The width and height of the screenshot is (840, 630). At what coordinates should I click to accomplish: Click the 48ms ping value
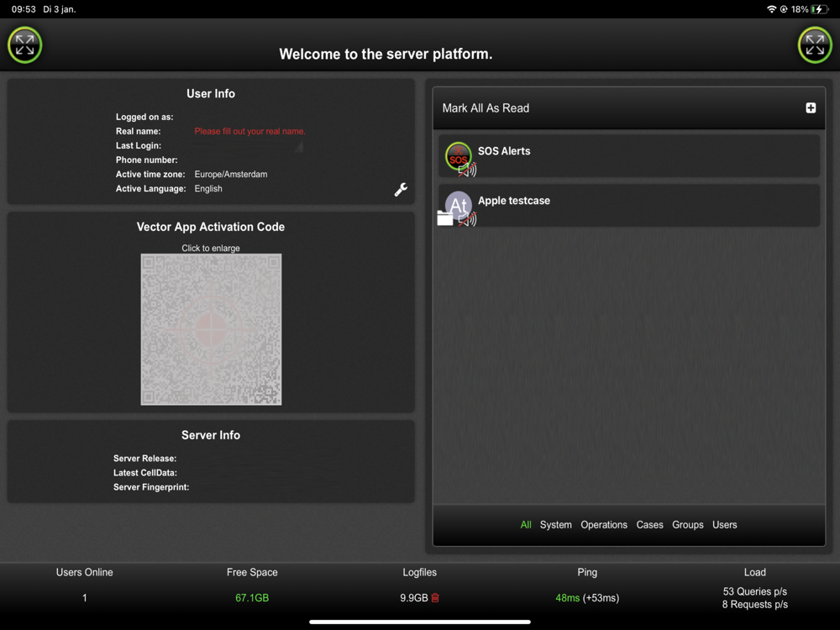coord(567,598)
